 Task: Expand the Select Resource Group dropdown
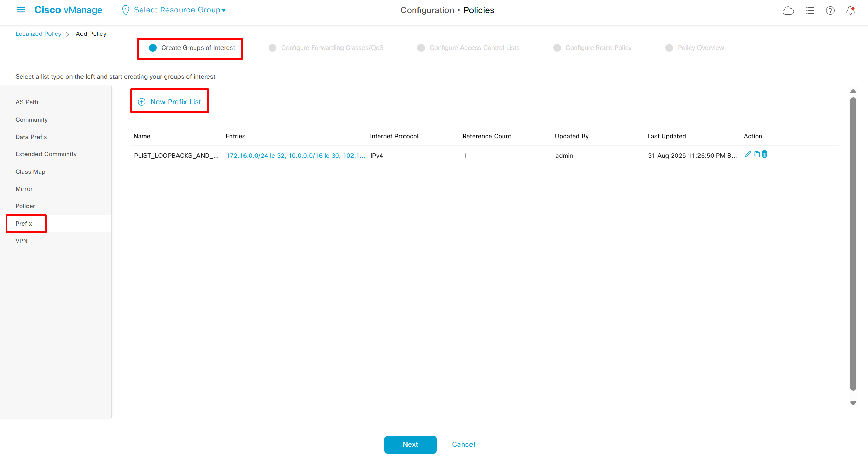[179, 10]
